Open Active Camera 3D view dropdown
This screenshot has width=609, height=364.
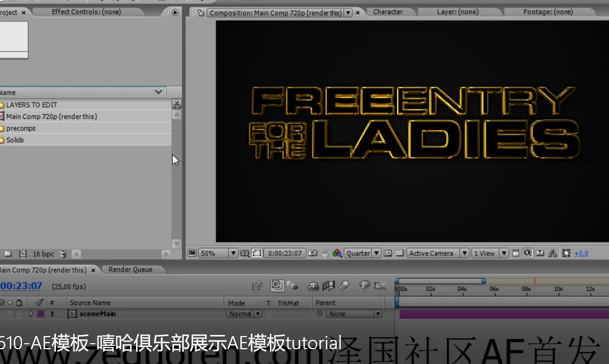coord(438,253)
